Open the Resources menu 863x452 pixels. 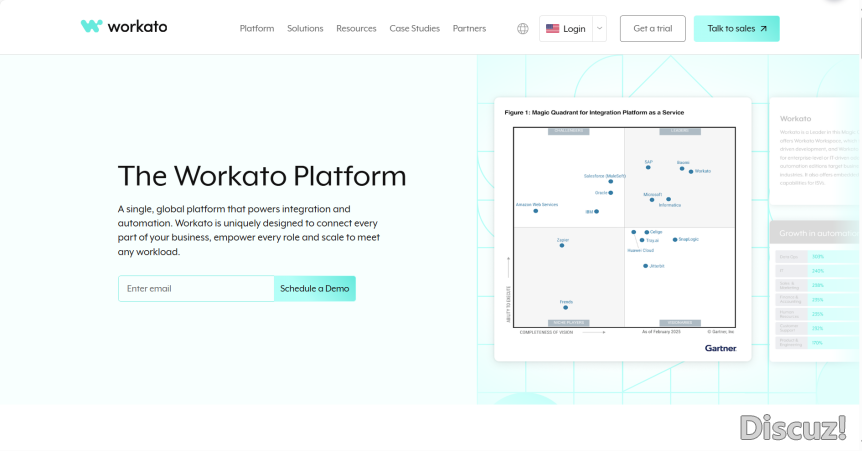[356, 29]
